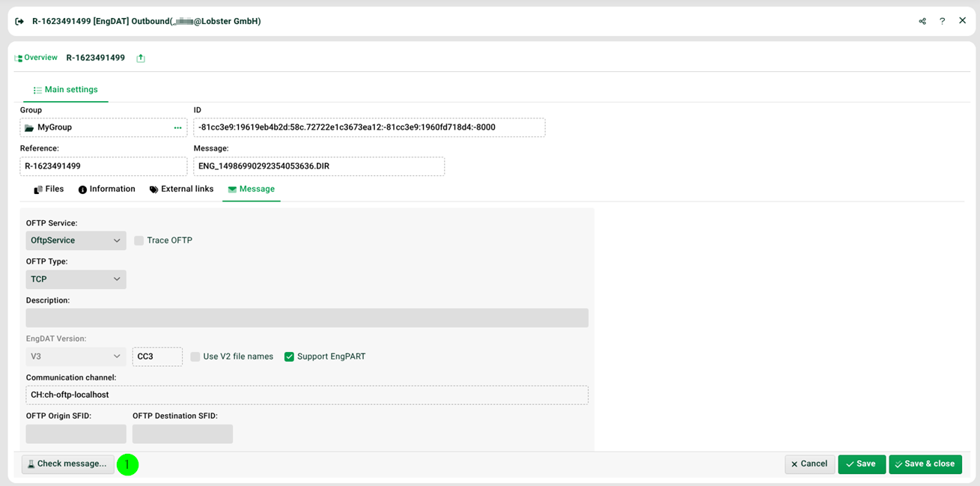Click the CC3 input field

click(157, 356)
